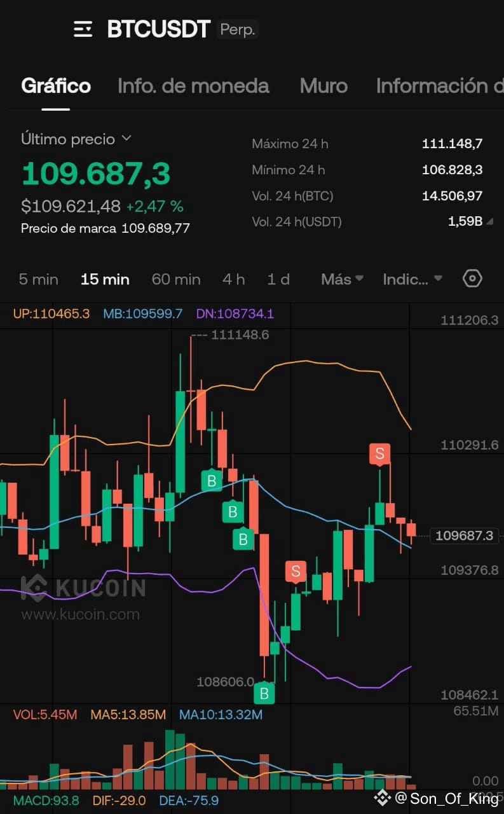
Task: Tap the 110291.6 axis price level
Action: 470,445
